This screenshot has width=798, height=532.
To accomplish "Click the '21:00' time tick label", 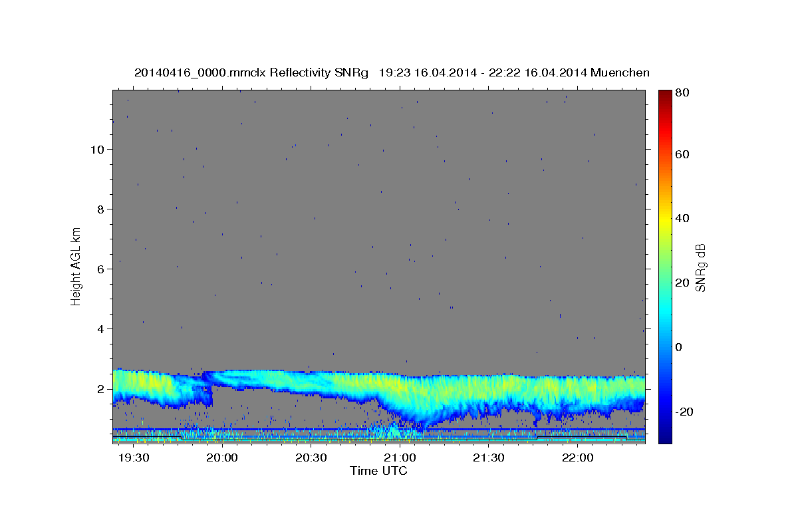I will coord(400,458).
